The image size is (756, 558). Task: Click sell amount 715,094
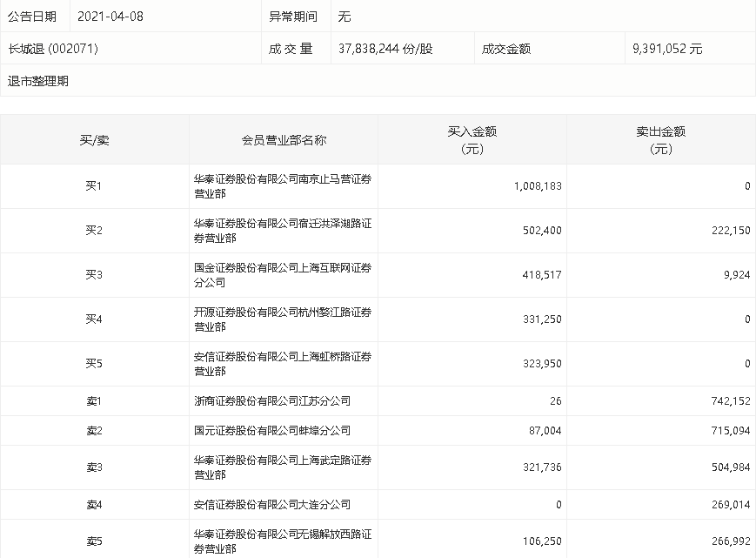(x=731, y=430)
